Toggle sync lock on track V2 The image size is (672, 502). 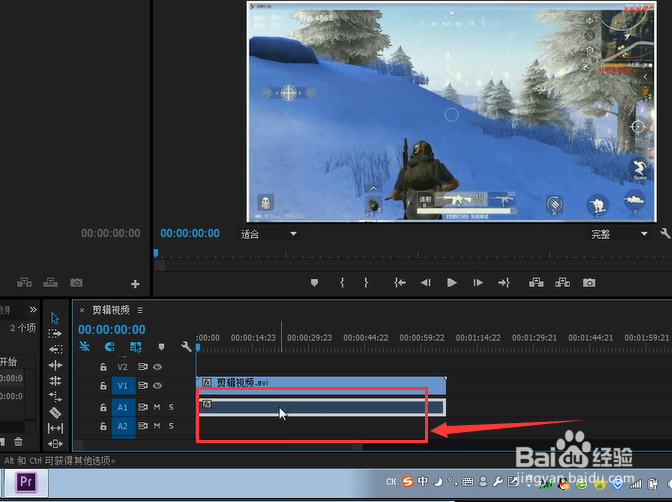[143, 367]
